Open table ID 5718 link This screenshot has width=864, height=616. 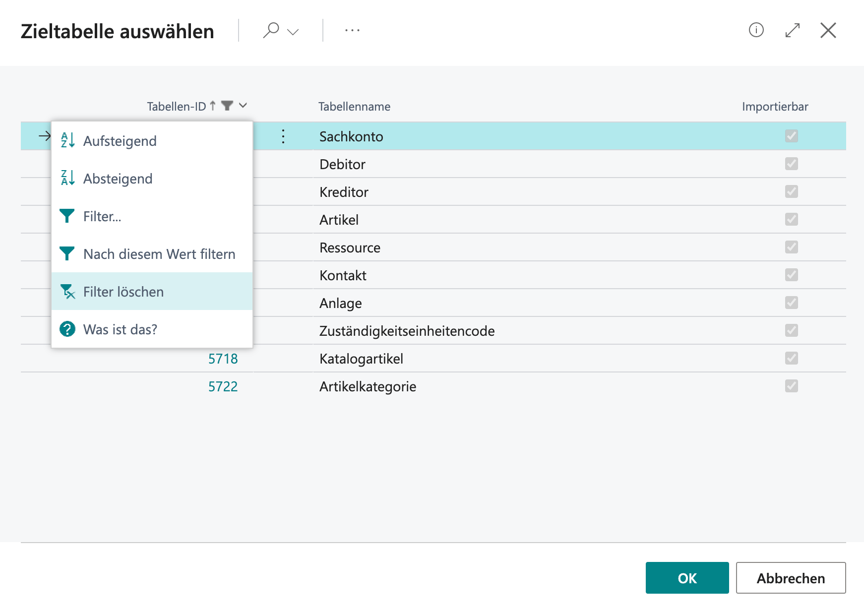coord(223,359)
